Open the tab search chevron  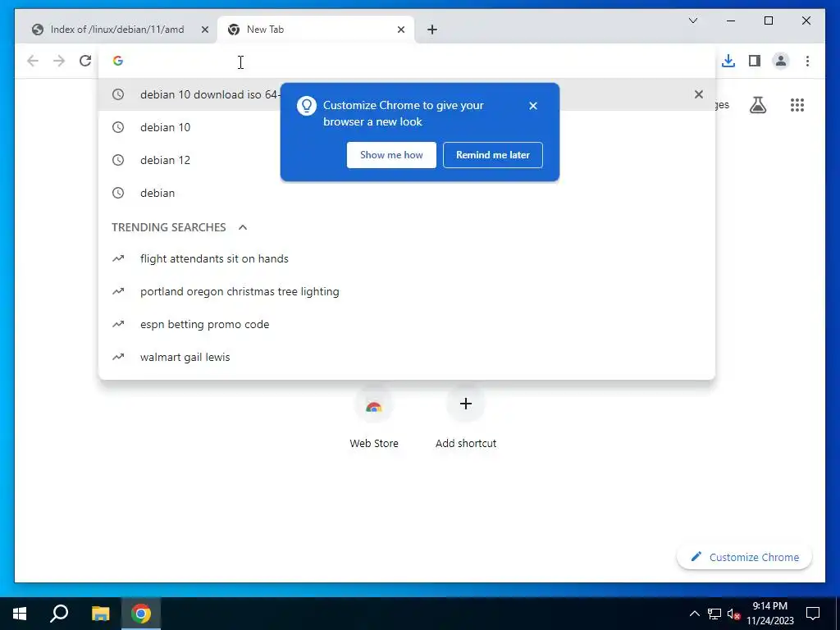pyautogui.click(x=692, y=21)
